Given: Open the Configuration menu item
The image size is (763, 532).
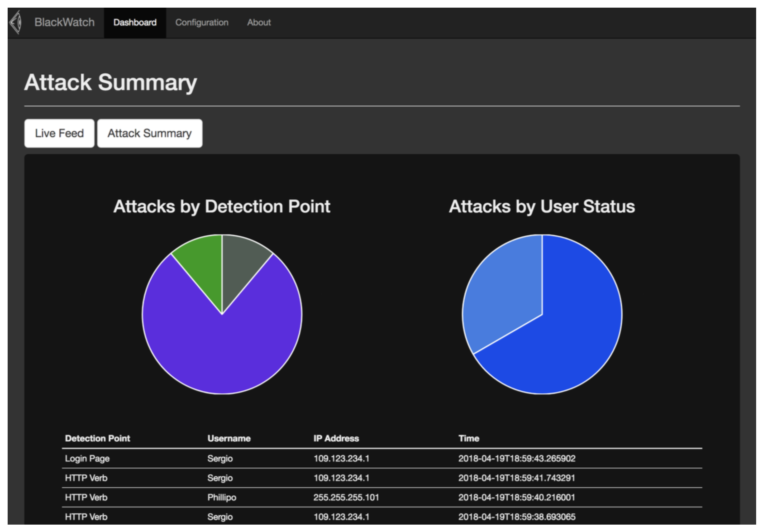Looking at the screenshot, I should tap(202, 23).
